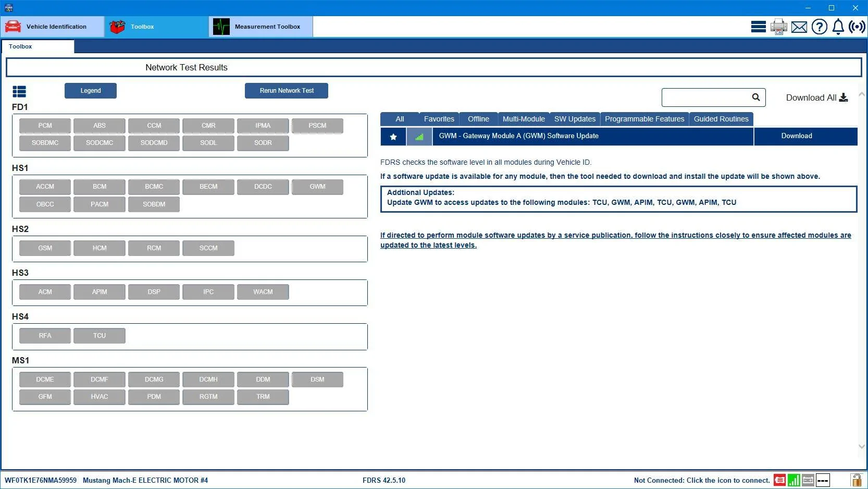This screenshot has height=489, width=868.
Task: Select the Offline filter tab
Action: (478, 119)
